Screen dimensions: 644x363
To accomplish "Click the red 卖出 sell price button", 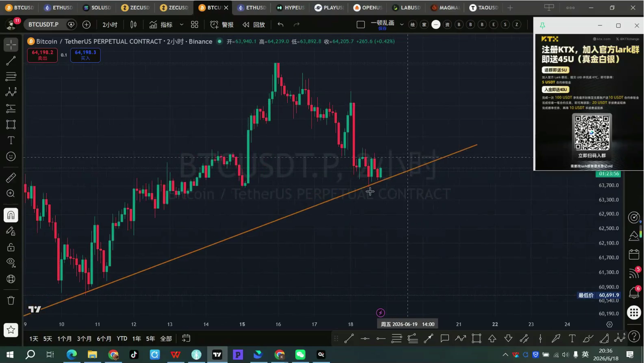I will click(42, 55).
